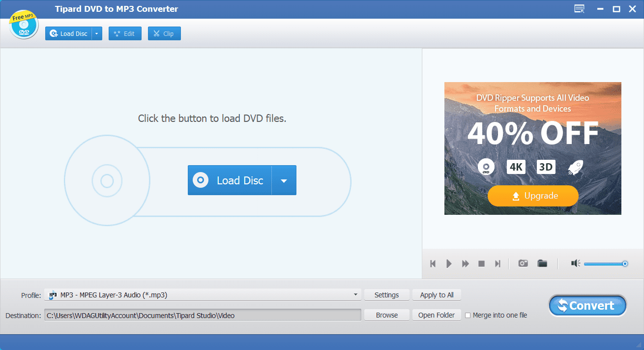Image resolution: width=644 pixels, height=350 pixels.
Task: Click the Load Disc toolbar button
Action: coord(68,33)
